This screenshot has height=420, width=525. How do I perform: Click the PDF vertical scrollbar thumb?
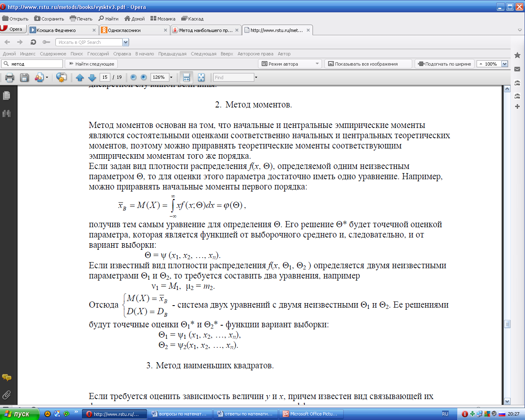(507, 324)
